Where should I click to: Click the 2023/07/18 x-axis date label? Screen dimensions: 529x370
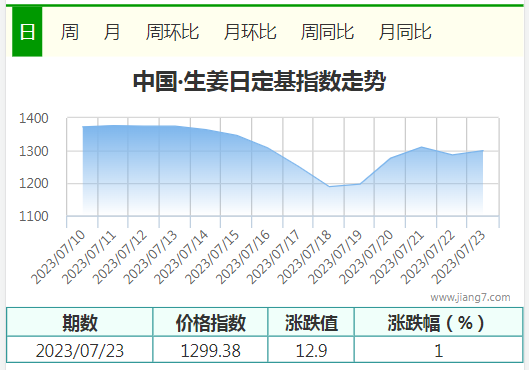[x=305, y=257]
